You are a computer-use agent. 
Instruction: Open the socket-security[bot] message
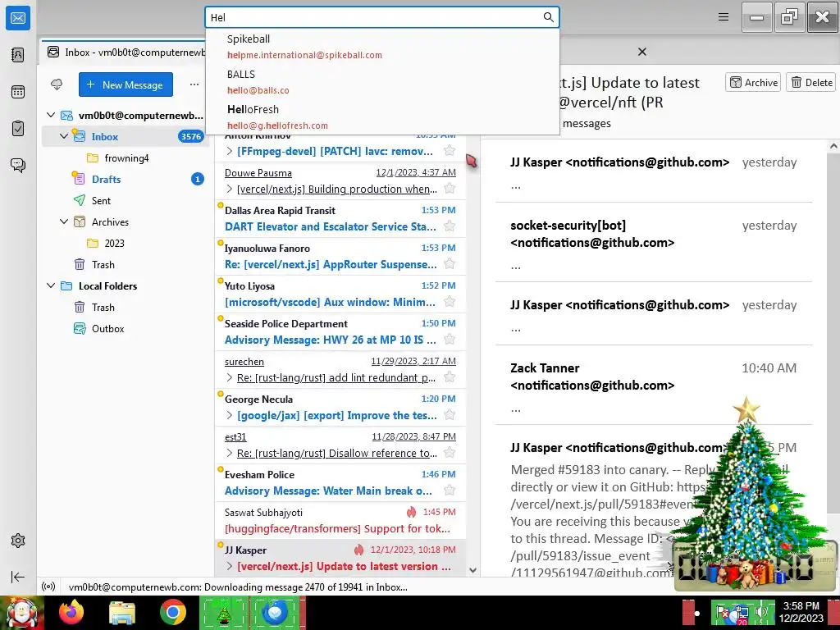[x=653, y=244]
